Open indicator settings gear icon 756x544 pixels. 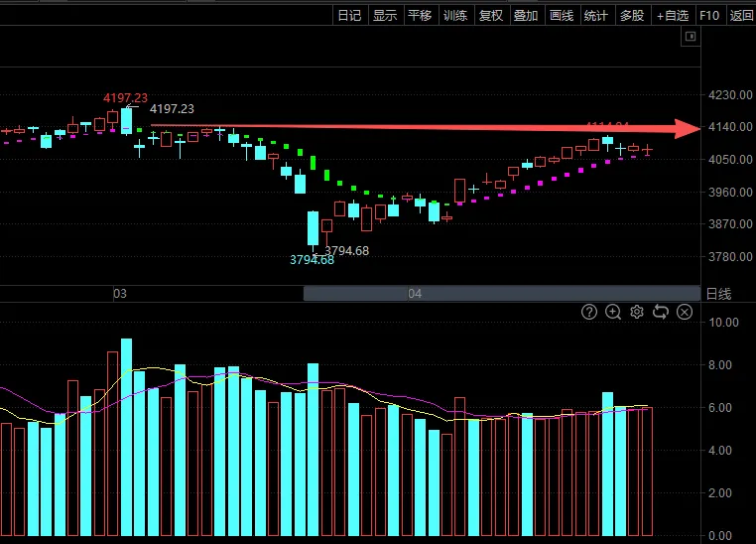[x=637, y=312]
